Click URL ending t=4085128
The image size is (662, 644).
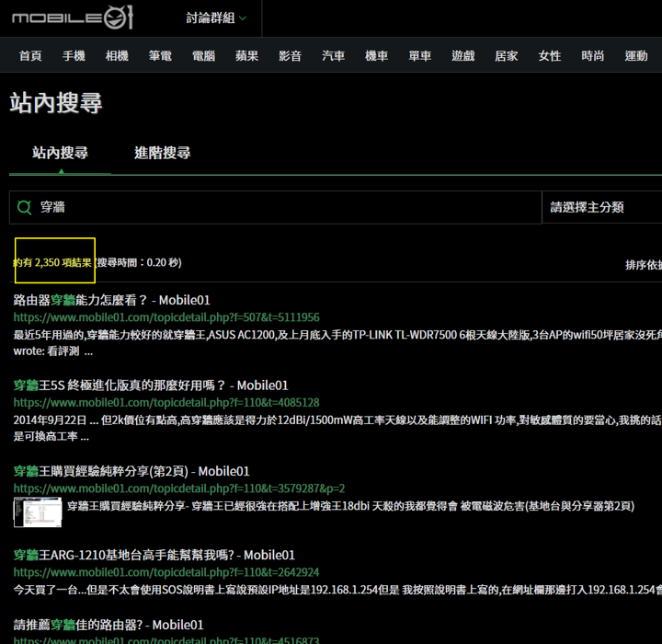click(166, 403)
